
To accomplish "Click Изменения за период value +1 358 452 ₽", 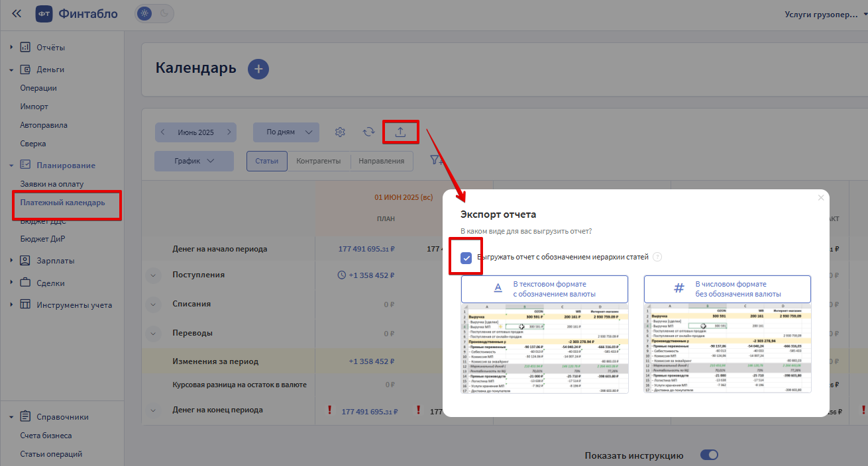I will click(371, 361).
